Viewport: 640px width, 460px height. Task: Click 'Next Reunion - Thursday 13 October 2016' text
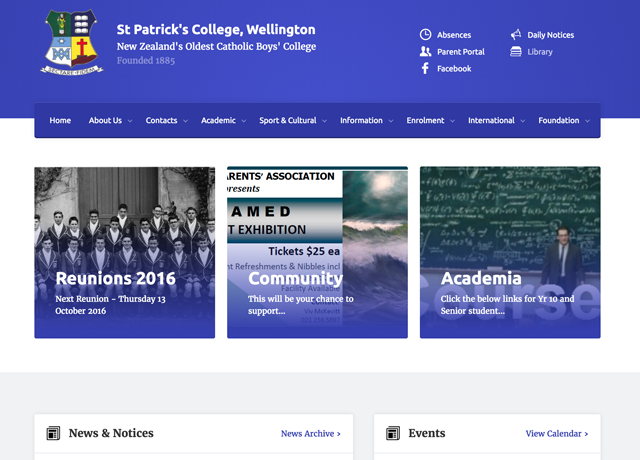[x=110, y=305]
